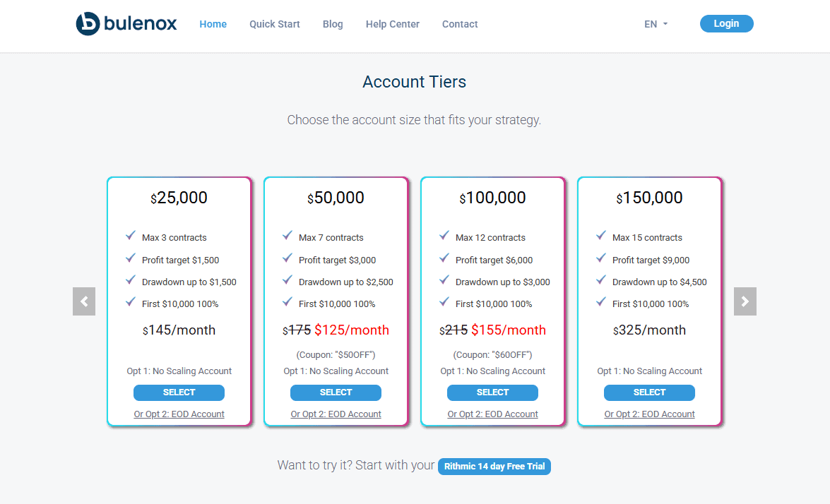This screenshot has width=830, height=504.
Task: Choose EOD Account for $50,000 tier
Action: pyautogui.click(x=336, y=414)
